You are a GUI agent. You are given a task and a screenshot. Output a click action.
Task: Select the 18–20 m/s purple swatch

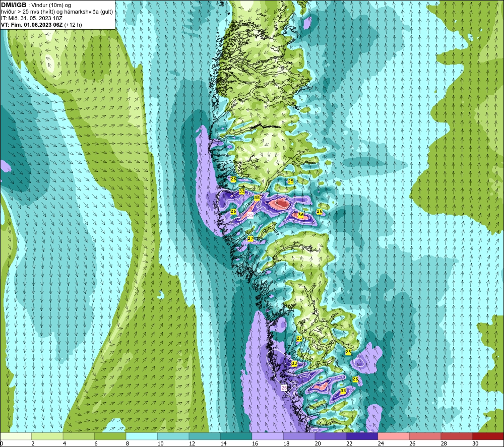coord(299,436)
